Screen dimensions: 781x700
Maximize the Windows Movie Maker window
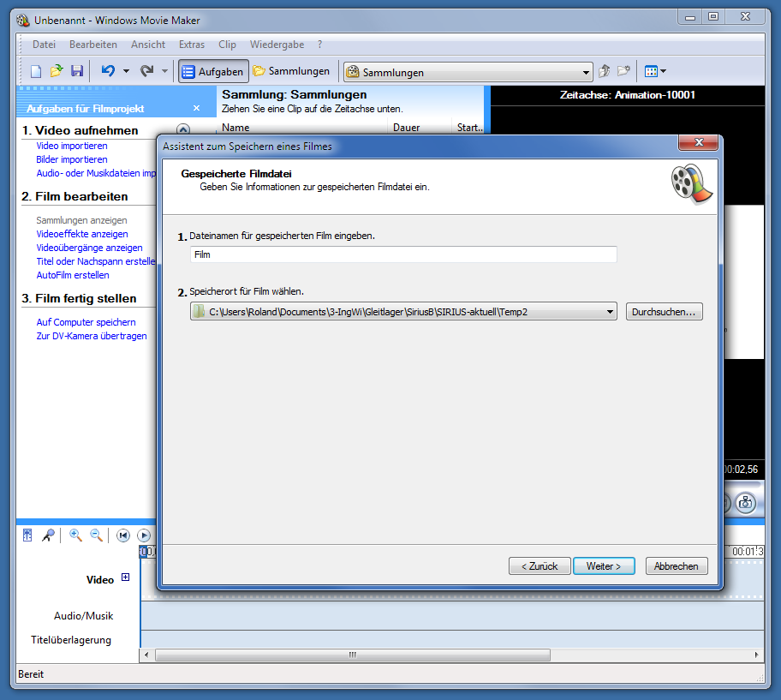click(x=713, y=17)
